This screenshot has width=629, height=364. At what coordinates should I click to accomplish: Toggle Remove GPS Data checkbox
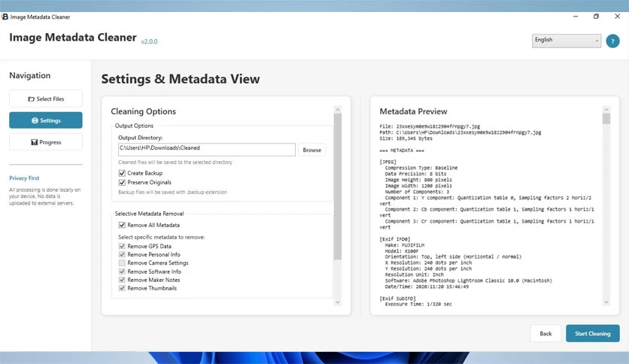pyautogui.click(x=122, y=246)
